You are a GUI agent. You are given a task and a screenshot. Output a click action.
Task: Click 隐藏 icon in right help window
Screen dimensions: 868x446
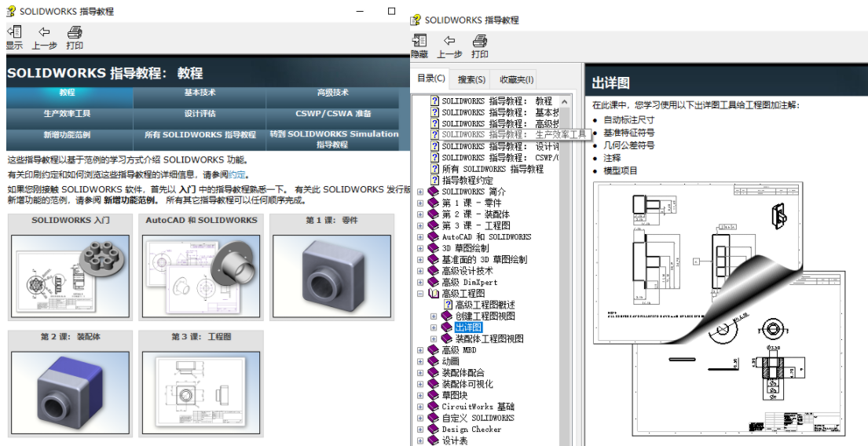pyautogui.click(x=419, y=40)
